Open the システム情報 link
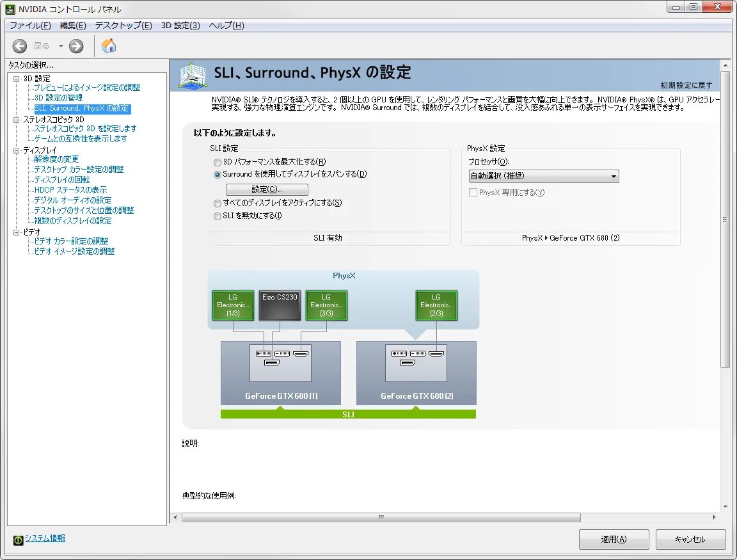 [x=45, y=538]
